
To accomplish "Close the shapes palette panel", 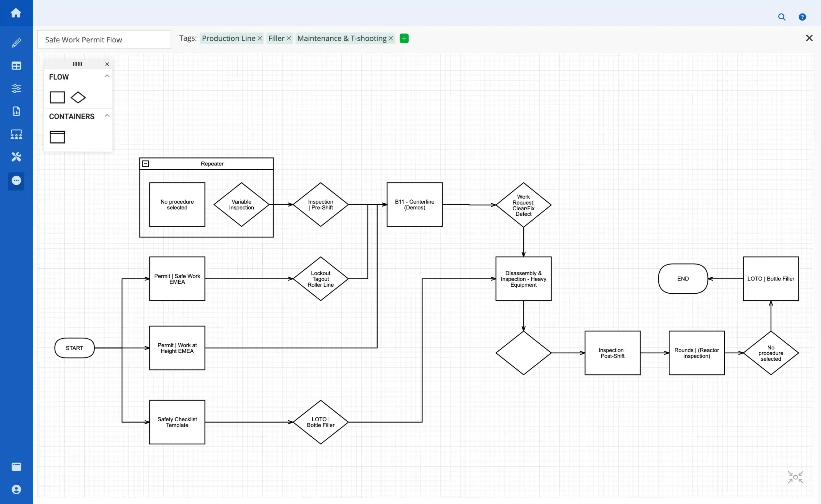I will [x=107, y=64].
